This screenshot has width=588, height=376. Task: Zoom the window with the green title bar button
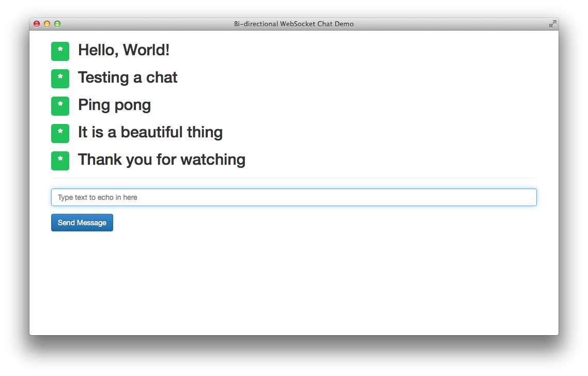[57, 24]
